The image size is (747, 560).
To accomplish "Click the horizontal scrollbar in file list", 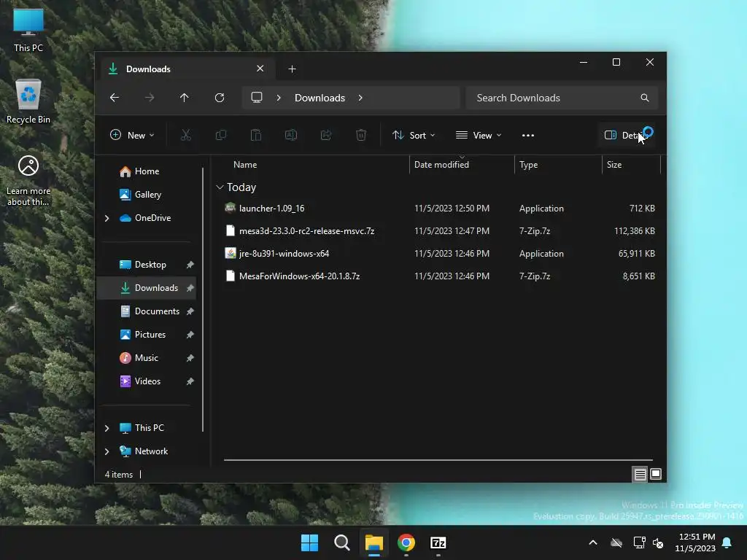I will [438, 460].
